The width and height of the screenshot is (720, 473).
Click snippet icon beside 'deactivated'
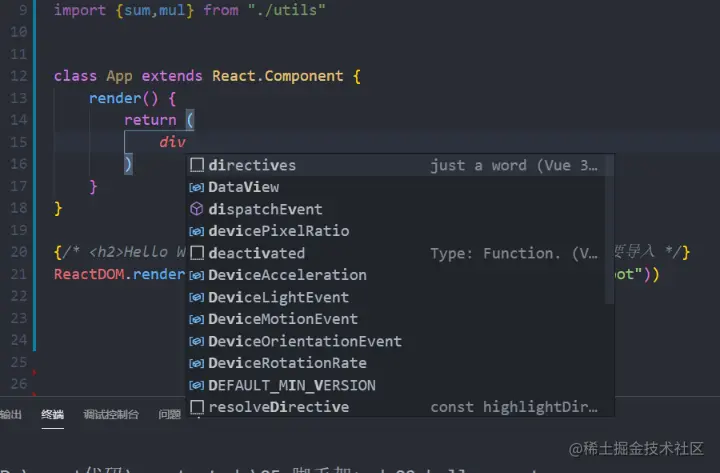pos(197,253)
